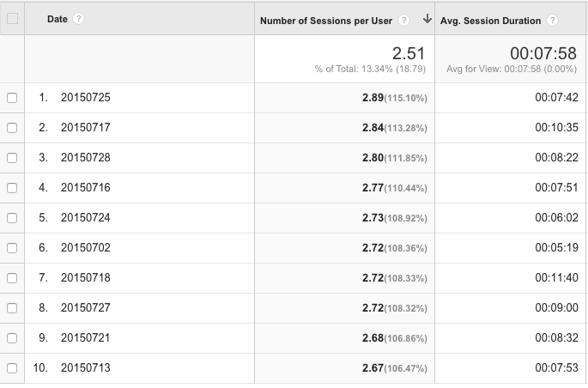The height and width of the screenshot is (388, 588).
Task: Click help icon next to Date header
Action: pyautogui.click(x=79, y=19)
